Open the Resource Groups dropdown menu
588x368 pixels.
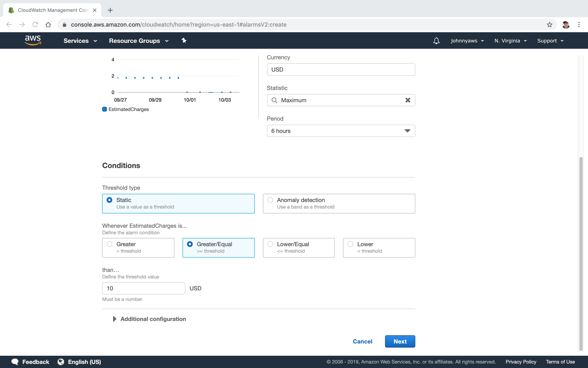(x=139, y=41)
